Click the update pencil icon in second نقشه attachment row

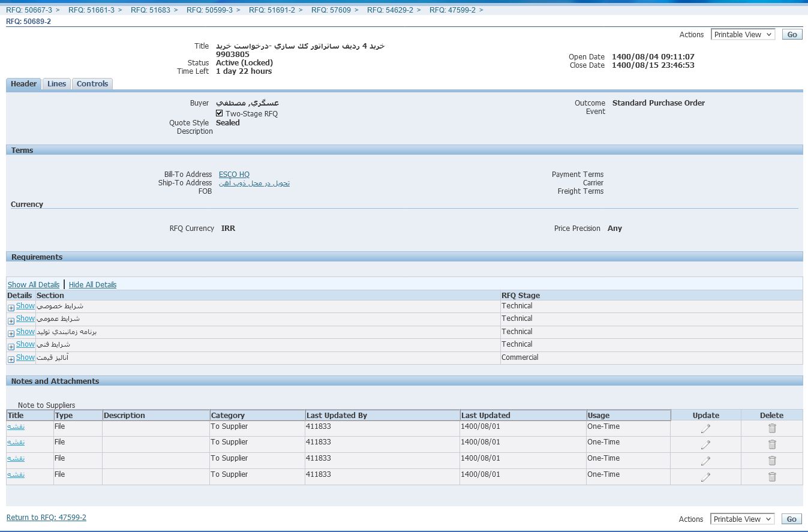[x=705, y=444]
